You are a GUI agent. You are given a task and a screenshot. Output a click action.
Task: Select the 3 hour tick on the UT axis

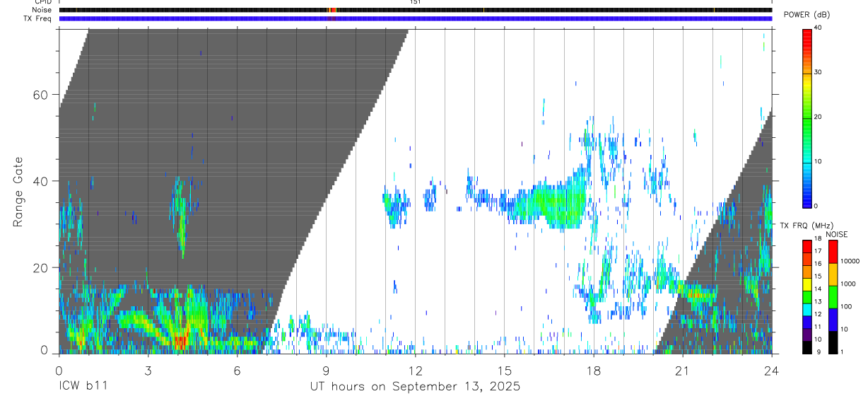pos(148,370)
